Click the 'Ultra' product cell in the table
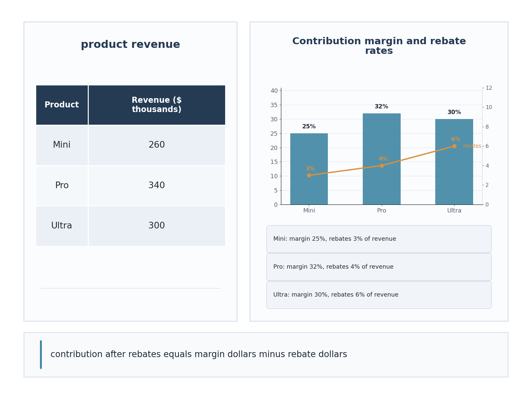 click(x=62, y=226)
